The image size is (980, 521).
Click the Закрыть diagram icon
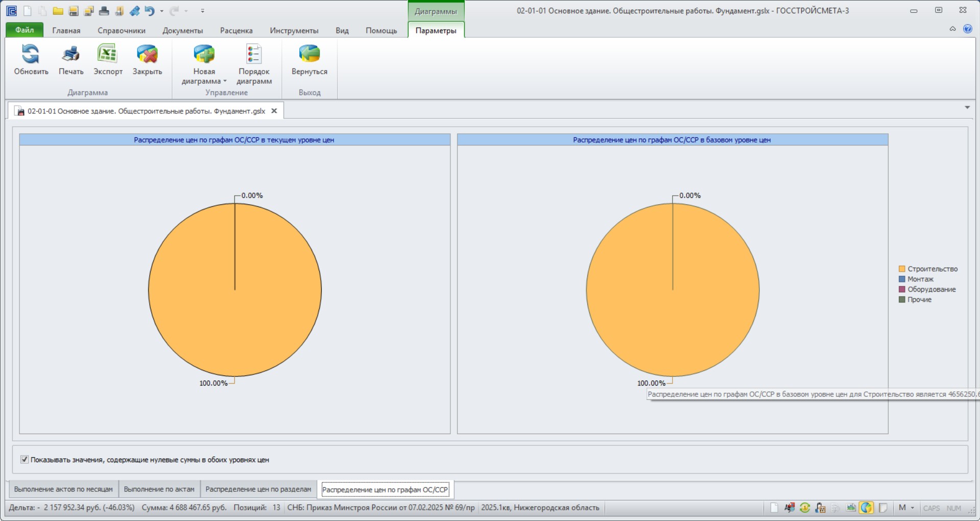[x=147, y=54]
